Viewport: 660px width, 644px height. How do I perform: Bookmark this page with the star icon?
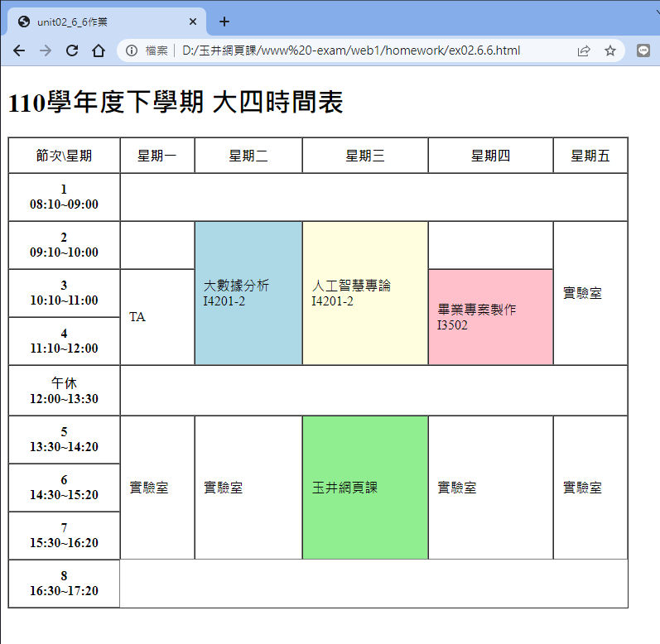pos(610,50)
